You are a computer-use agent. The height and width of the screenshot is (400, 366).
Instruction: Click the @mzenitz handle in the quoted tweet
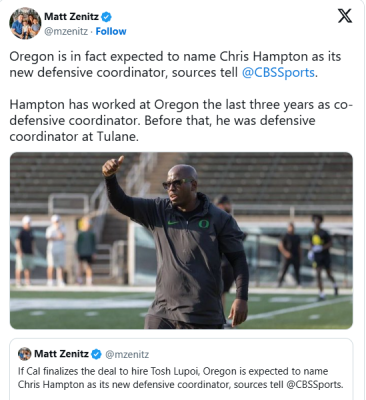[127, 354]
